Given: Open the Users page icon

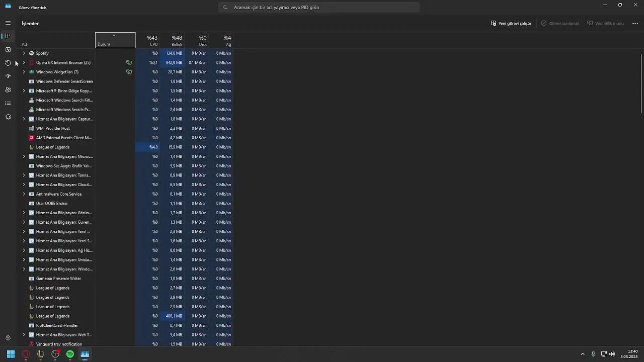Looking at the screenshot, I should (x=8, y=90).
